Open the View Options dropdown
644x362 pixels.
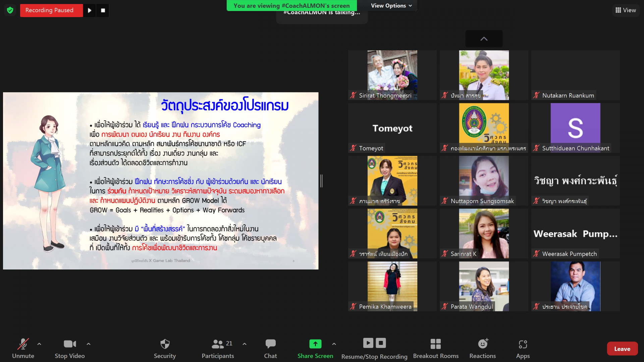pos(391,6)
